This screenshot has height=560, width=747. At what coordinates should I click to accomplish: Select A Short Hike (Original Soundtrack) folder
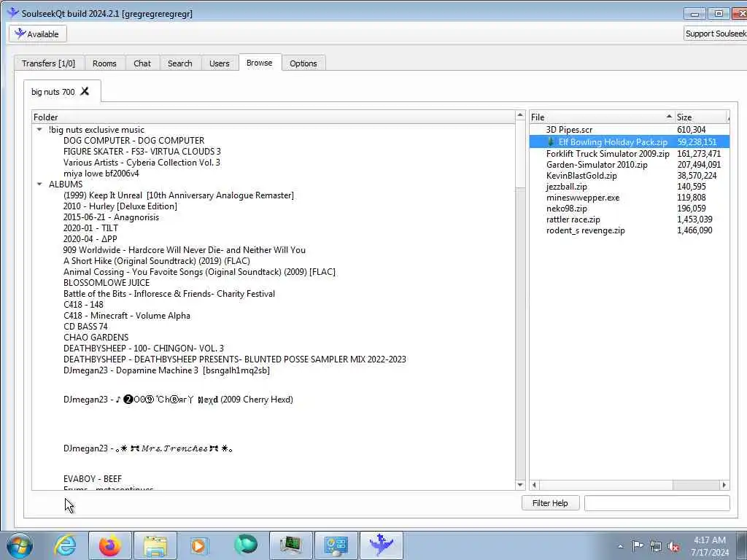coord(157,261)
